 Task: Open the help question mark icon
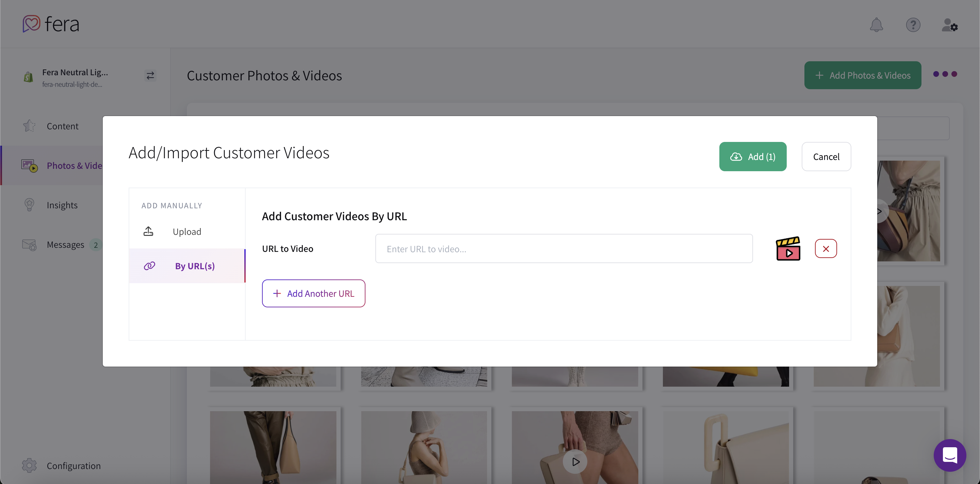(x=913, y=25)
